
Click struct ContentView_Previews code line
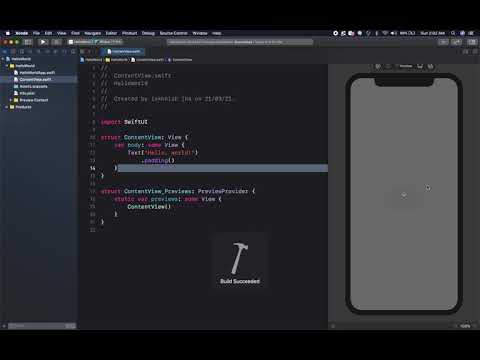click(x=178, y=191)
